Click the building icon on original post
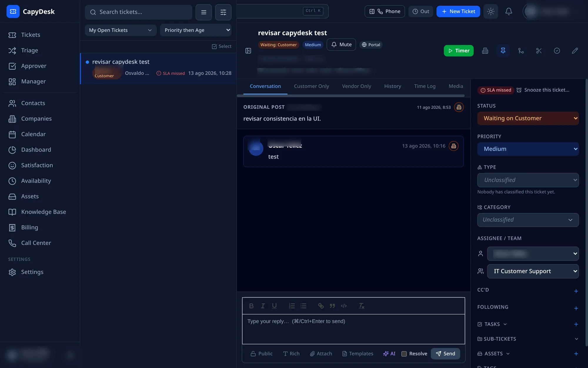The image size is (588, 368). [459, 107]
